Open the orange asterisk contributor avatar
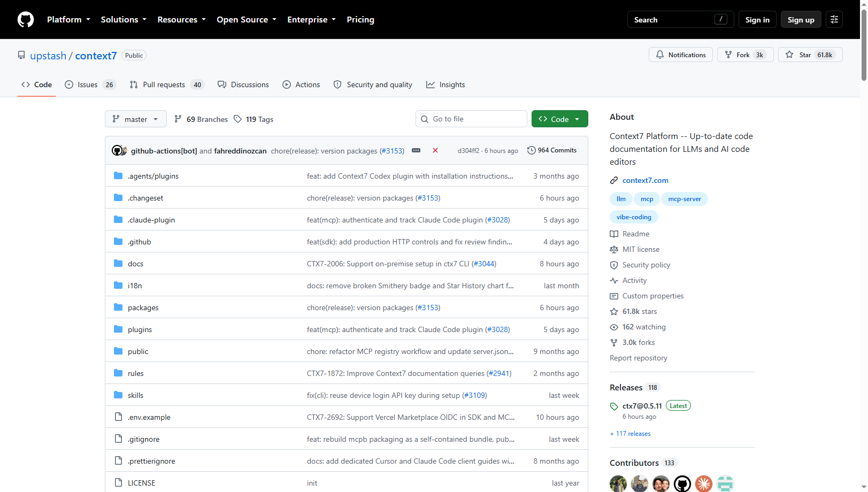868x492 pixels. (704, 484)
